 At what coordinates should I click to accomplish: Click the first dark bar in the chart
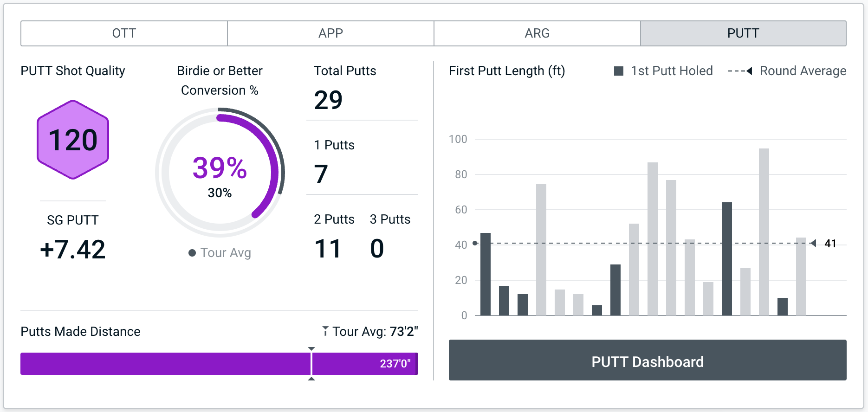point(486,274)
